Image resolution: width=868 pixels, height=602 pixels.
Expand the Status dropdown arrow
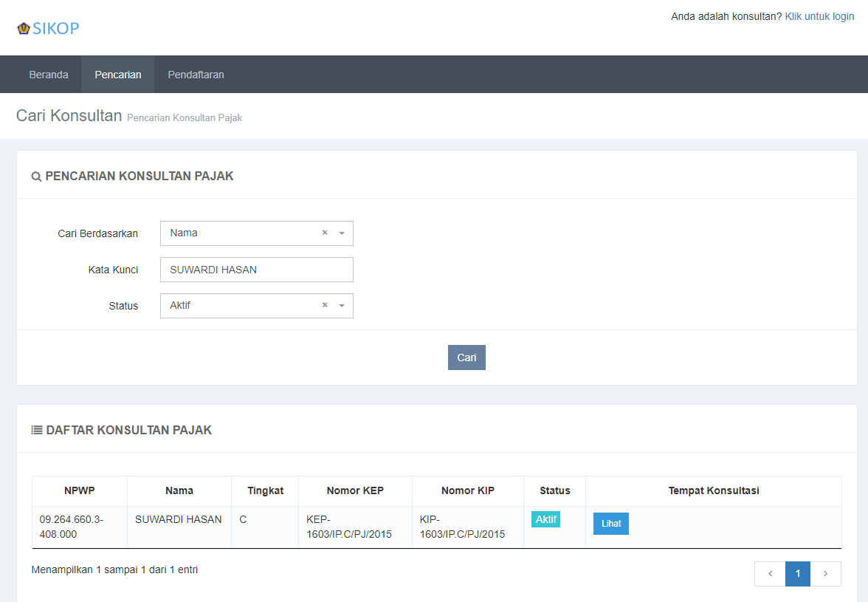coord(342,306)
